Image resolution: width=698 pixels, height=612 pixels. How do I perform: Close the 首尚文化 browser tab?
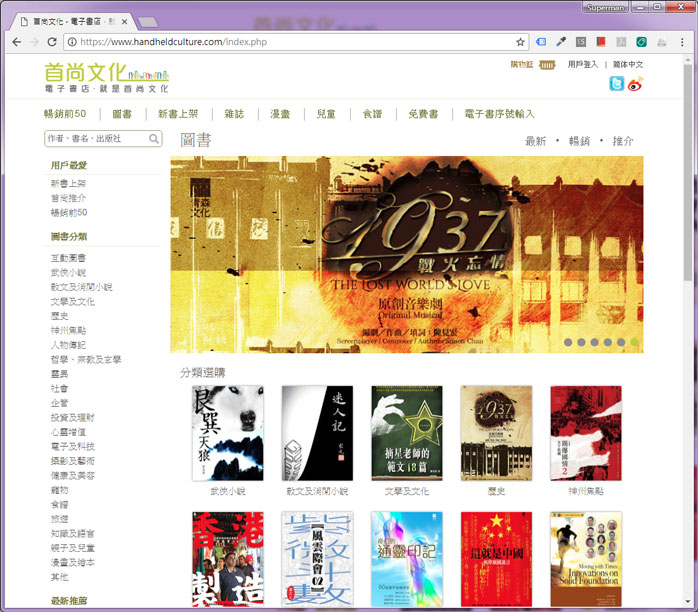125,21
